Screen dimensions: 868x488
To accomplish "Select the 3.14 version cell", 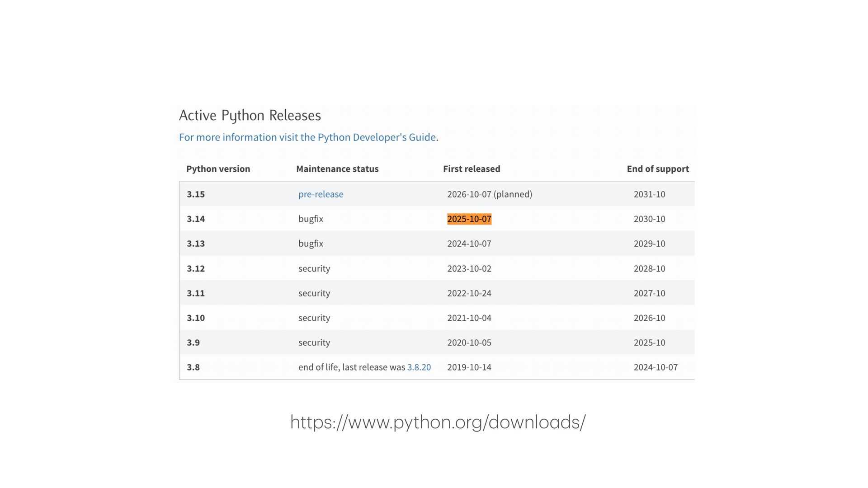I will pos(196,219).
